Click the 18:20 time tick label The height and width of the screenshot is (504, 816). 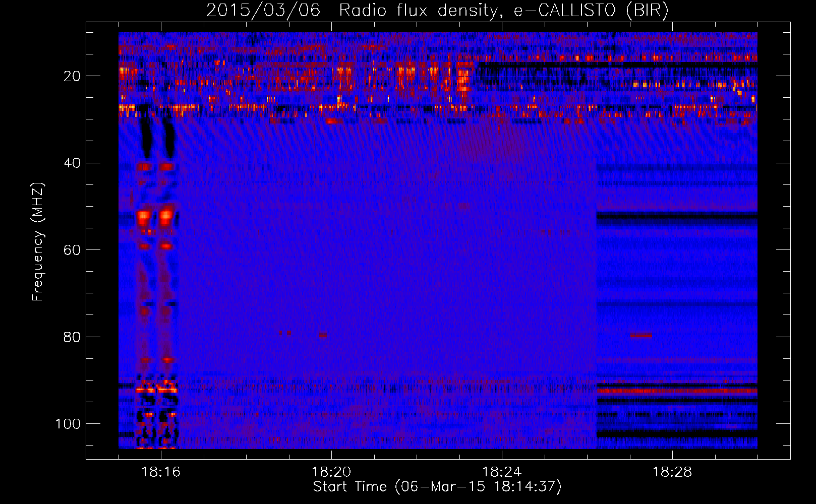[331, 472]
